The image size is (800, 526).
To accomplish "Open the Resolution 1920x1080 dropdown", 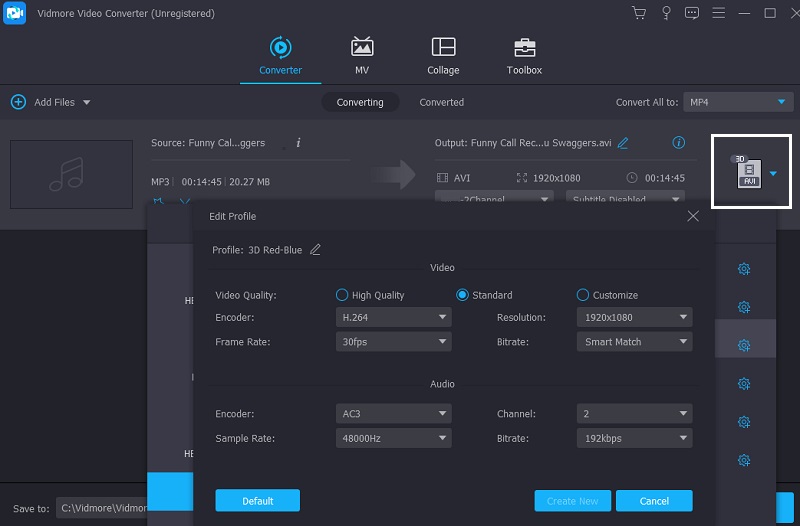I will (634, 317).
